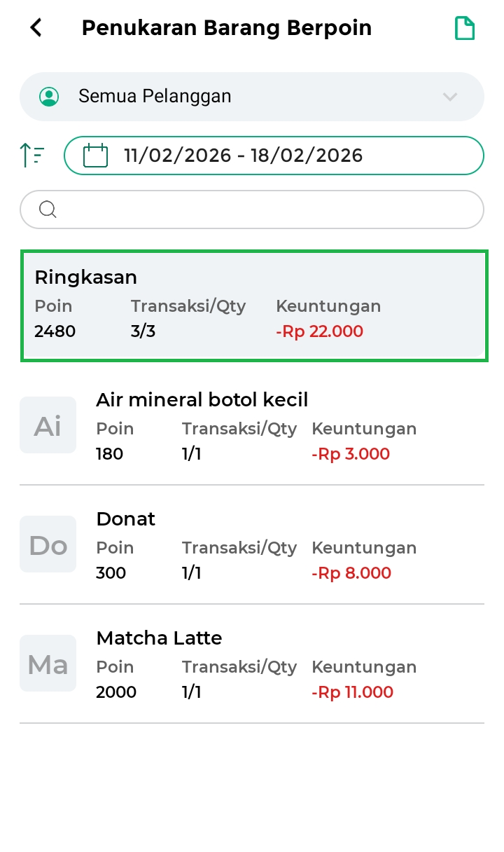This screenshot has height=852, width=504.
Task: Tap the customer profile icon
Action: pyautogui.click(x=49, y=97)
